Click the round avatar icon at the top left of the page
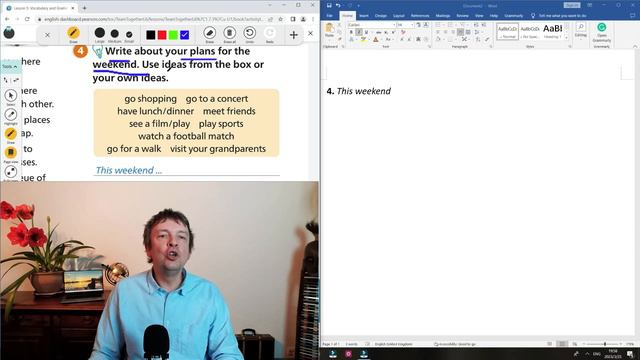Image resolution: width=640 pixels, height=360 pixels. coord(9,33)
